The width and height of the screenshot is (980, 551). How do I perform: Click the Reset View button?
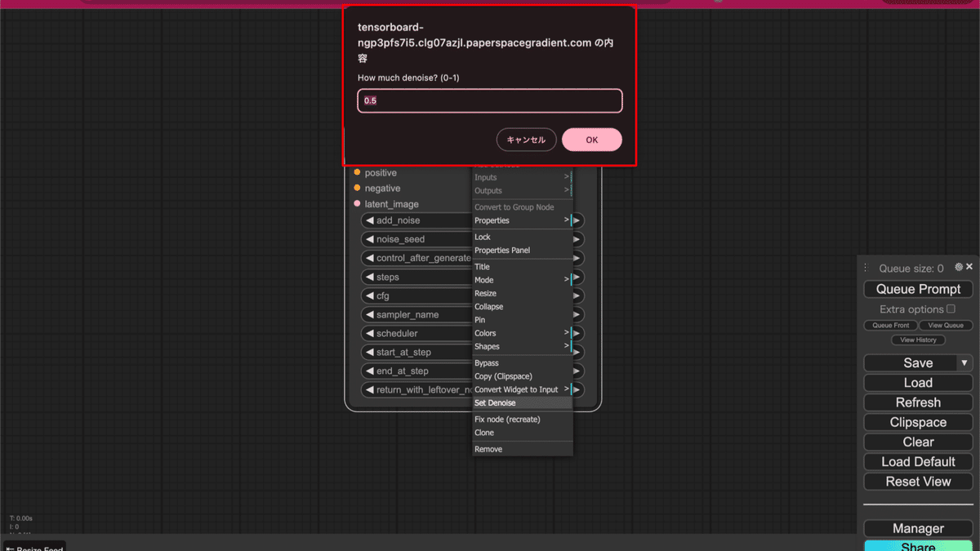918,482
